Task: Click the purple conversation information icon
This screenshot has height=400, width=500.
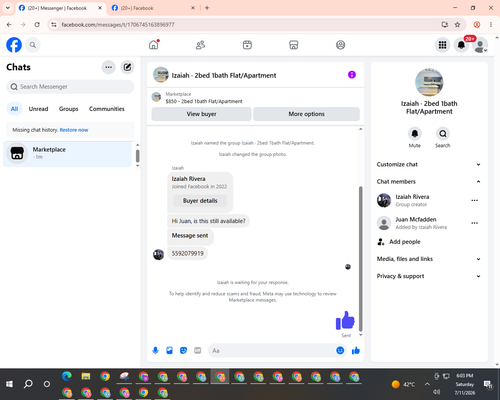Action: [352, 75]
